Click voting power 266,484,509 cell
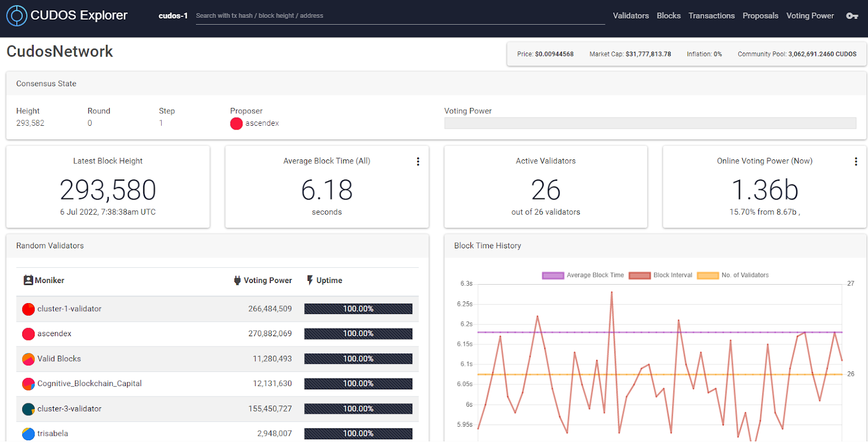Image resolution: width=868 pixels, height=443 pixels. (x=270, y=309)
